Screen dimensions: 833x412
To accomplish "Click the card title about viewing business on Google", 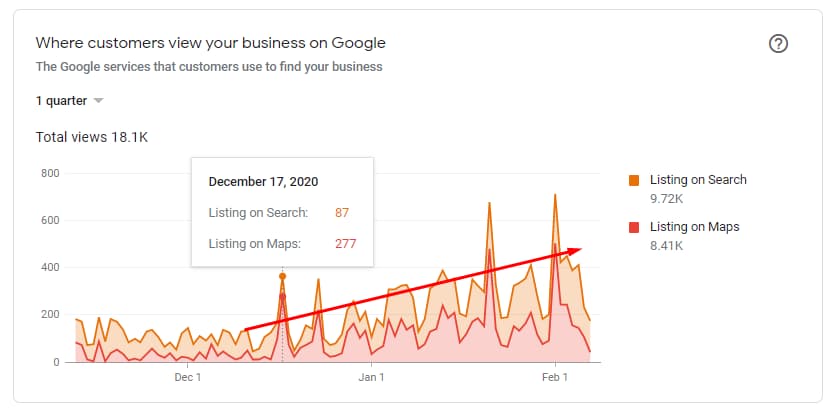I will 210,43.
